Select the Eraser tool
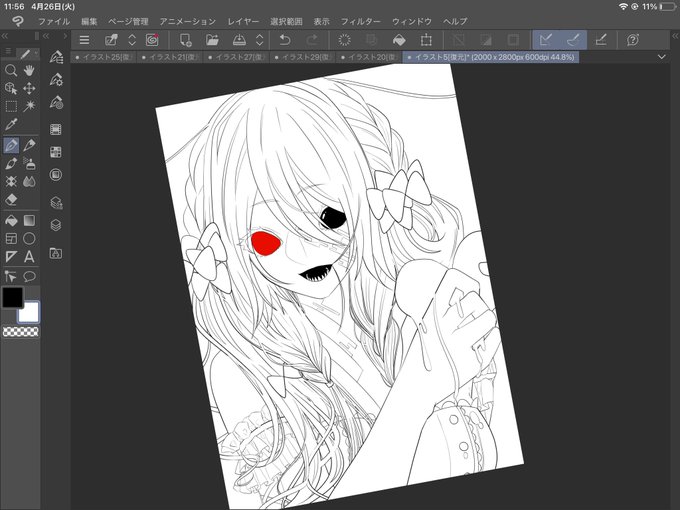Viewport: 680px width, 510px height. pos(11,199)
